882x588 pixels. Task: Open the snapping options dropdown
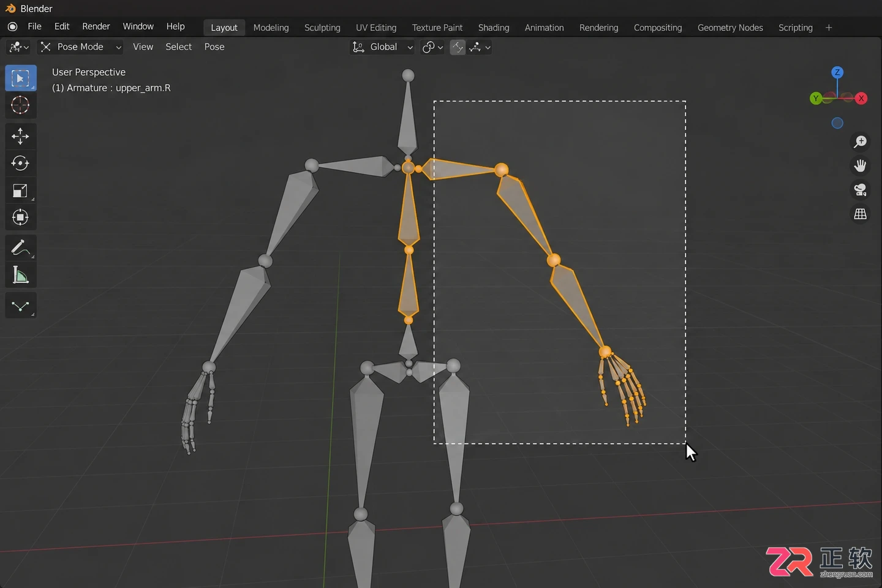click(x=480, y=47)
